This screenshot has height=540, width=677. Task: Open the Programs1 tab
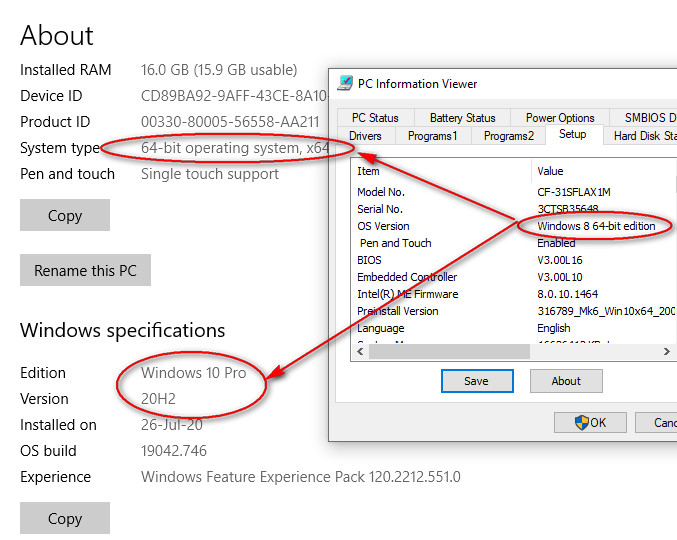coord(432,136)
